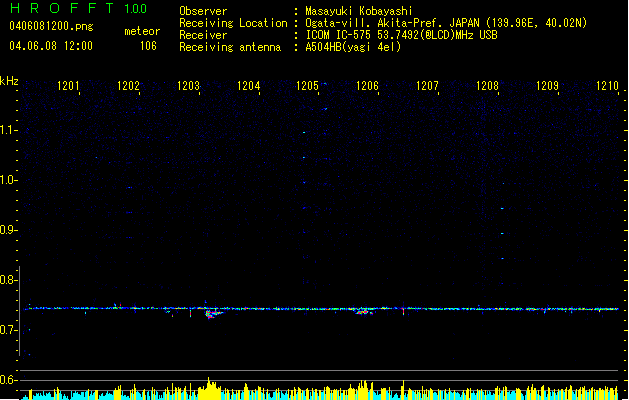This screenshot has height=400, width=629.
Task: Click the meteor count value 106
Action: click(x=148, y=46)
